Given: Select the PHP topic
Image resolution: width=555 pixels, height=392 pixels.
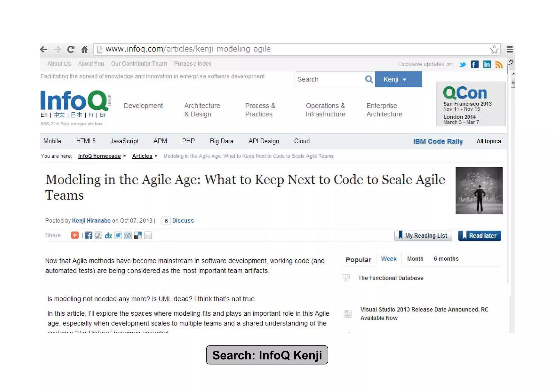Looking at the screenshot, I should [x=188, y=141].
